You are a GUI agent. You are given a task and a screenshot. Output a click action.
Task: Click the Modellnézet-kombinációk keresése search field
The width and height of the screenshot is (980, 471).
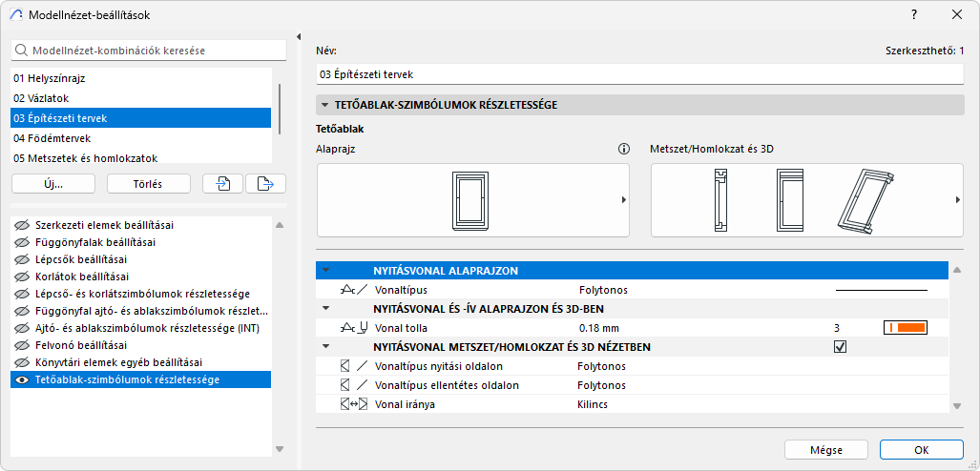148,50
